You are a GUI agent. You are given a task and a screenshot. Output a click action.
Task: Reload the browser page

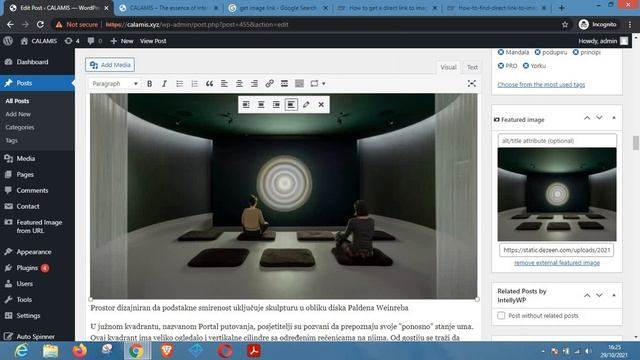point(40,24)
